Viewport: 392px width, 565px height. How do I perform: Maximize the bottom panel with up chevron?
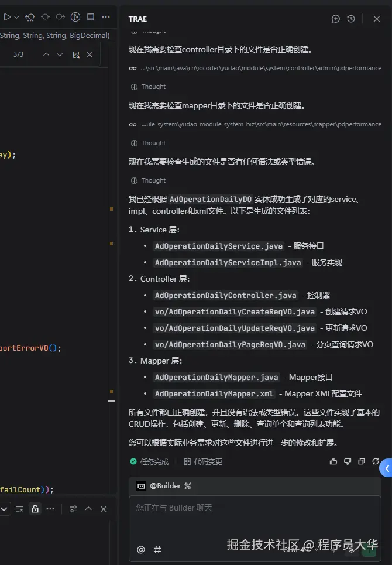click(88, 508)
